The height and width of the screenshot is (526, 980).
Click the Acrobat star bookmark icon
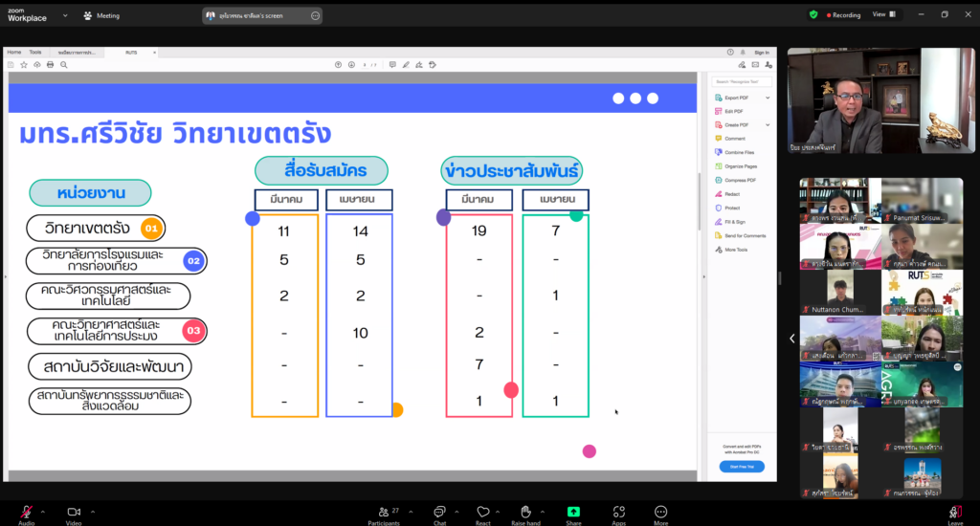24,65
